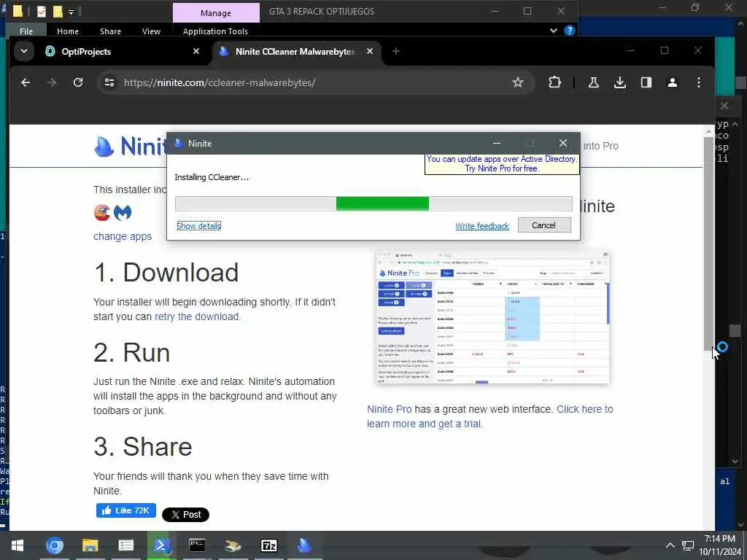The width and height of the screenshot is (747, 560).
Task: Open Chromium browser from taskbar
Action: [x=54, y=545]
